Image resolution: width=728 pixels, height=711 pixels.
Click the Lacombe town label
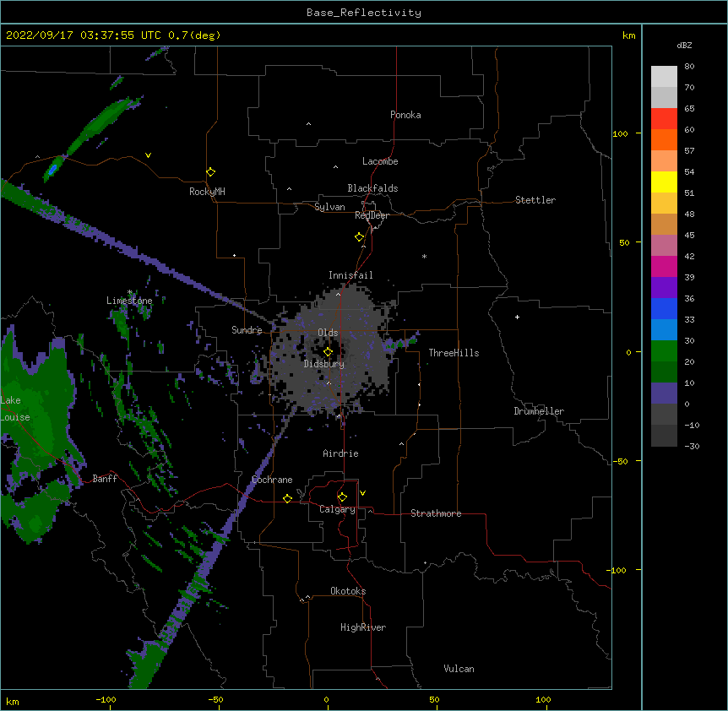tap(380, 161)
